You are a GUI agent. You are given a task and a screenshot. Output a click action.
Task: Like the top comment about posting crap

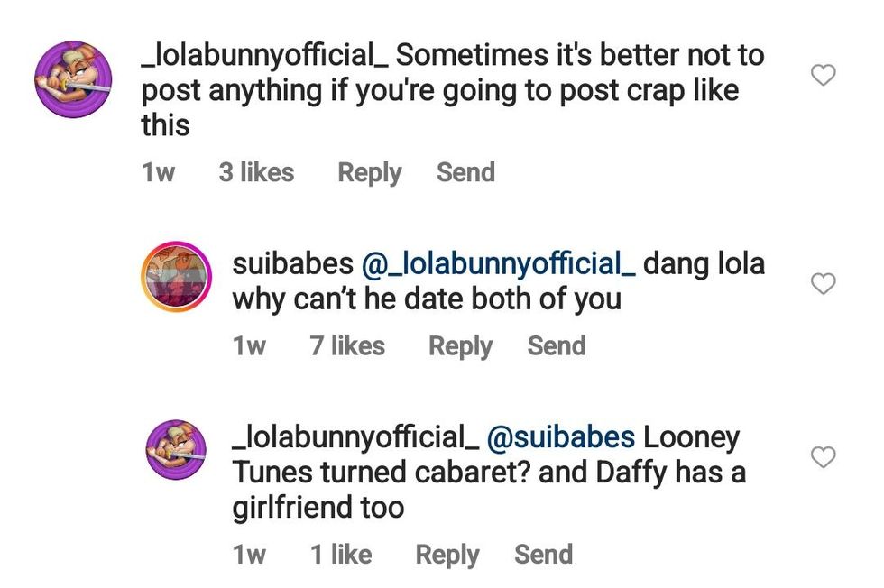pos(823,76)
